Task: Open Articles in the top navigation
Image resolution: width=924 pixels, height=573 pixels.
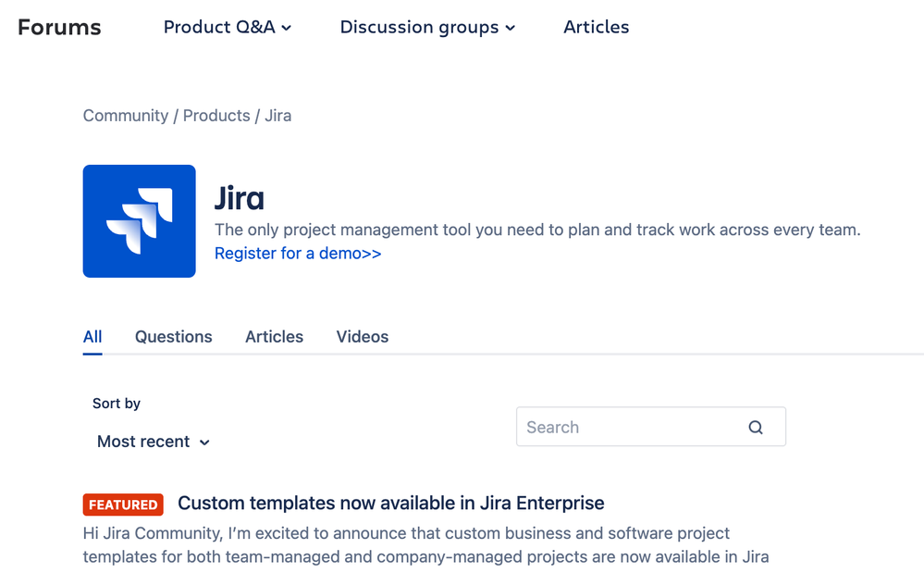Action: (596, 28)
